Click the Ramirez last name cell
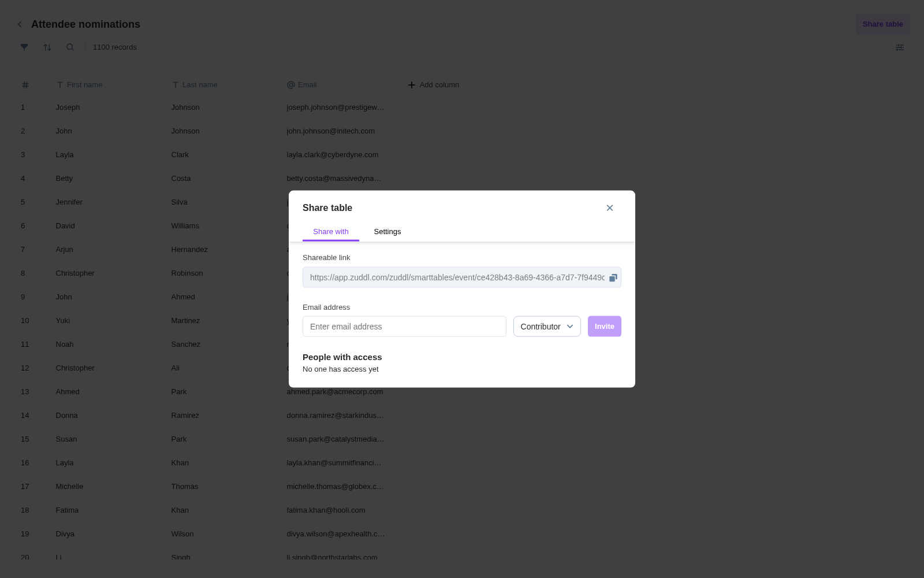Image resolution: width=924 pixels, height=578 pixels. click(x=222, y=416)
